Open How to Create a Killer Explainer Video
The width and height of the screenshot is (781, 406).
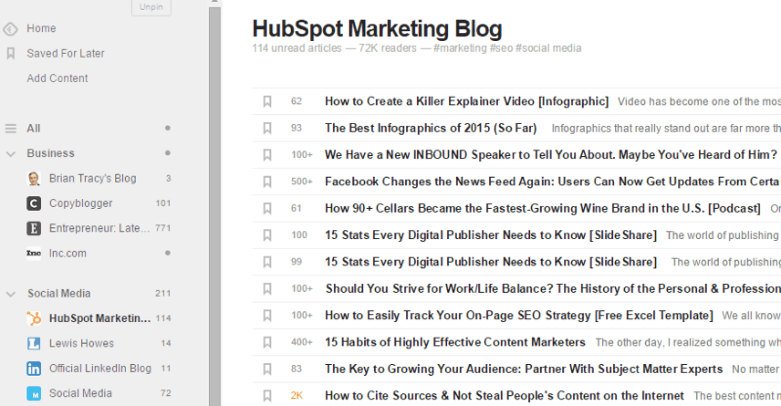pyautogui.click(x=467, y=101)
